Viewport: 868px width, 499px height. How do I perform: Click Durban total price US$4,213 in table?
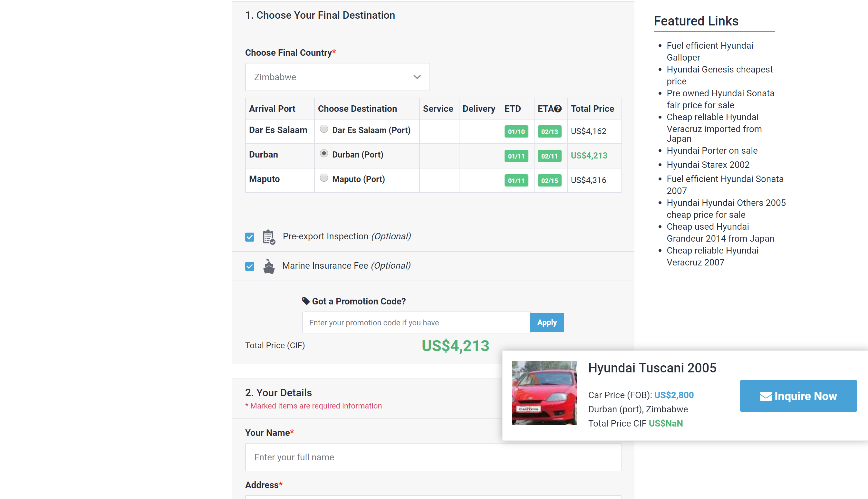pos(589,155)
